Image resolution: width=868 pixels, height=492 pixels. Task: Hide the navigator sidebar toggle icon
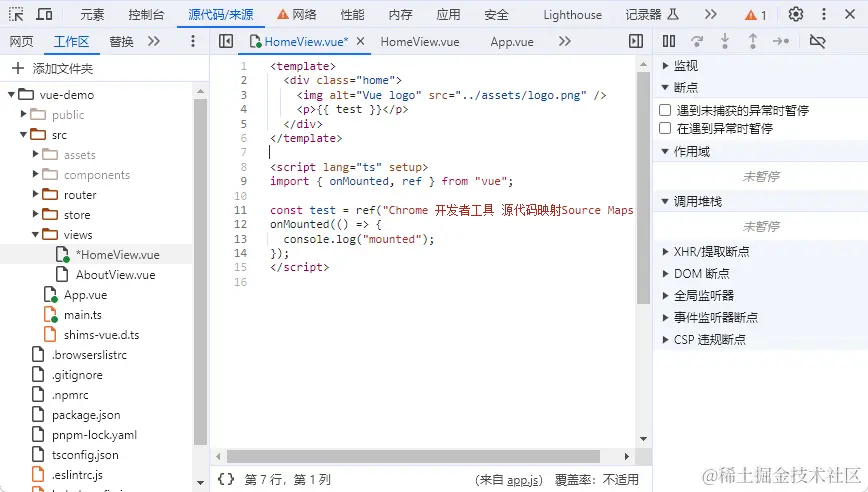[226, 41]
